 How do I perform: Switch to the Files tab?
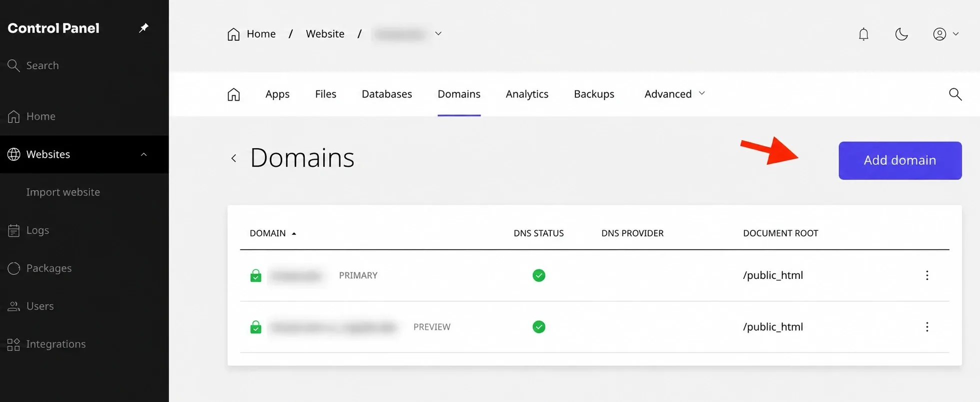[326, 94]
